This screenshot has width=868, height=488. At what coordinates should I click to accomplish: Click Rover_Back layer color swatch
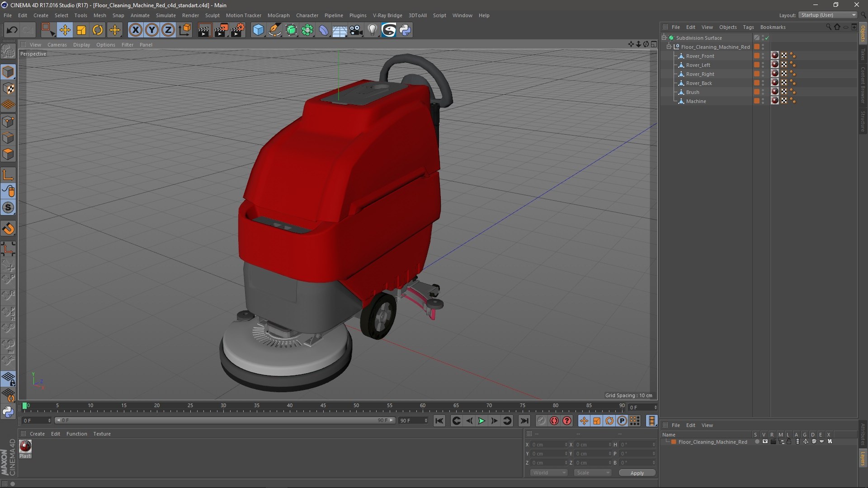click(756, 83)
